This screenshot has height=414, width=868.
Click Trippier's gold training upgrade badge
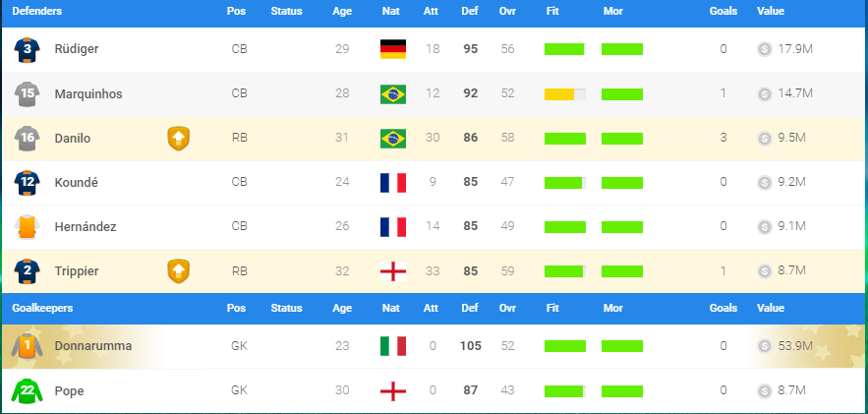[178, 271]
